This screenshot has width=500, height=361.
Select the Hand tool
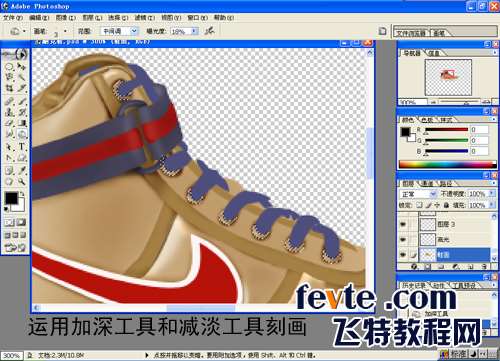coord(9,182)
